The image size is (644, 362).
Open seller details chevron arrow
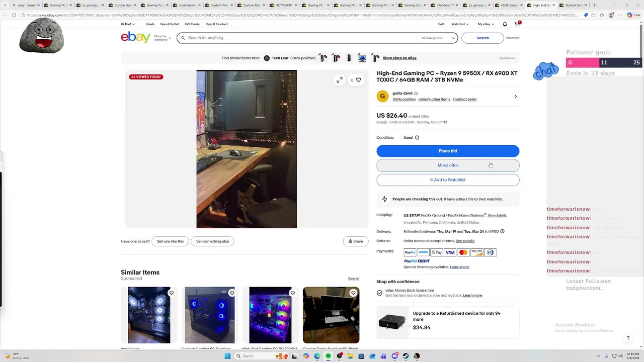coord(515,97)
